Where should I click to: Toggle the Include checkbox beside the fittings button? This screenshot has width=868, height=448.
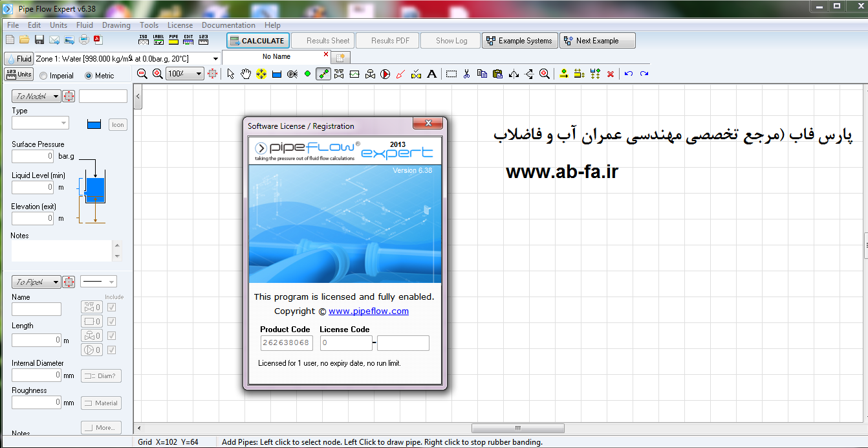point(111,307)
